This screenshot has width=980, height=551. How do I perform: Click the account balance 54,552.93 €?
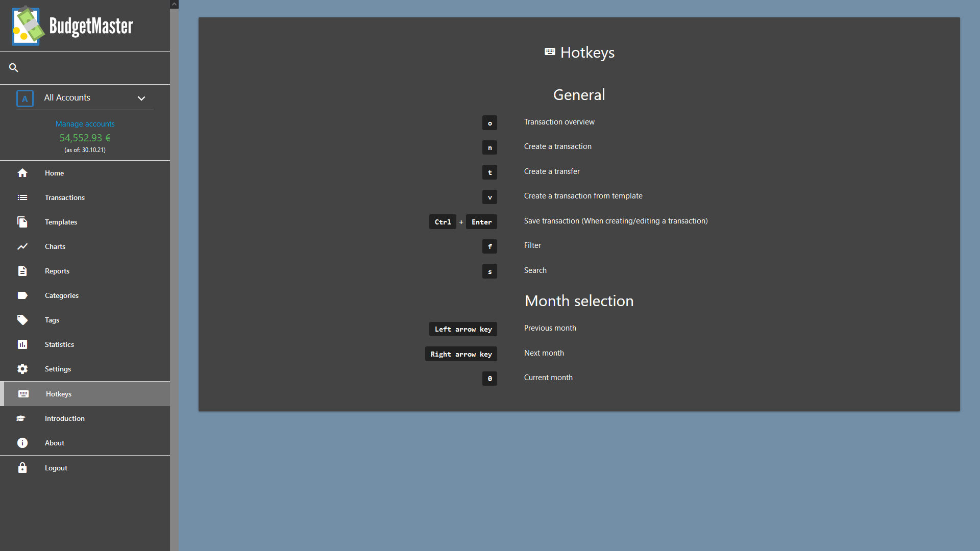point(85,138)
